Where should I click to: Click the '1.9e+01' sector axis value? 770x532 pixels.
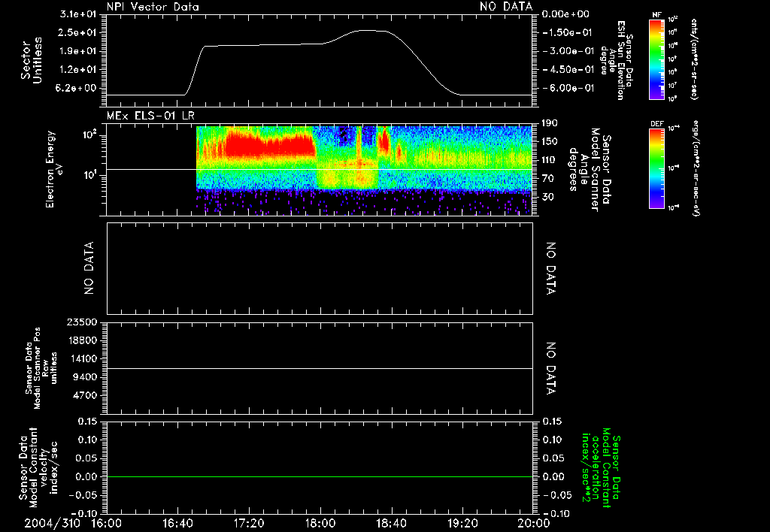click(x=78, y=51)
